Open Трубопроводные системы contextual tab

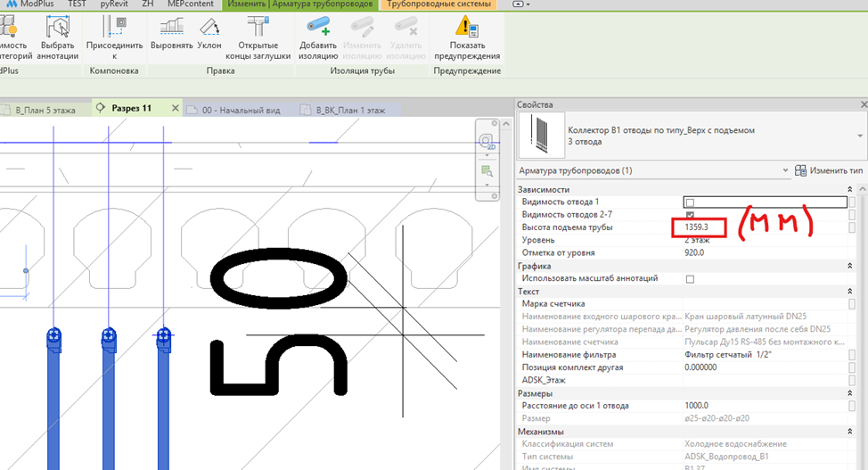click(x=439, y=4)
